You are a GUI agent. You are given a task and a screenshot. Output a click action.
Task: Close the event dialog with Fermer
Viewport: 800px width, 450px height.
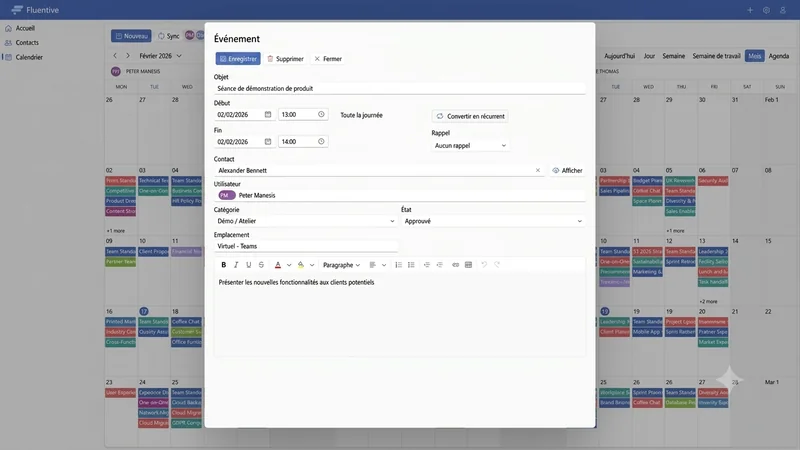click(x=328, y=59)
